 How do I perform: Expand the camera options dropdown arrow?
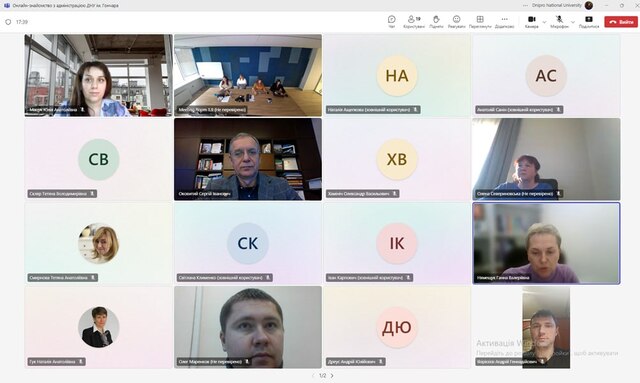click(x=544, y=22)
